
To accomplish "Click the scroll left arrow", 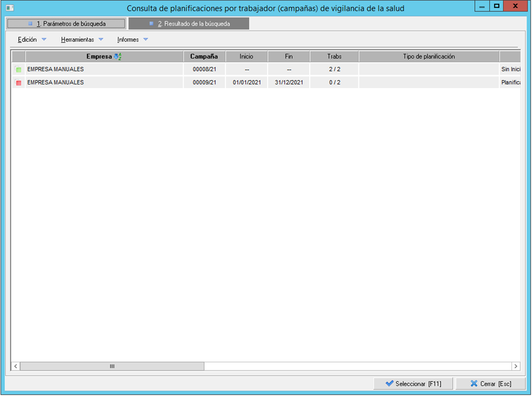I will click(x=16, y=366).
